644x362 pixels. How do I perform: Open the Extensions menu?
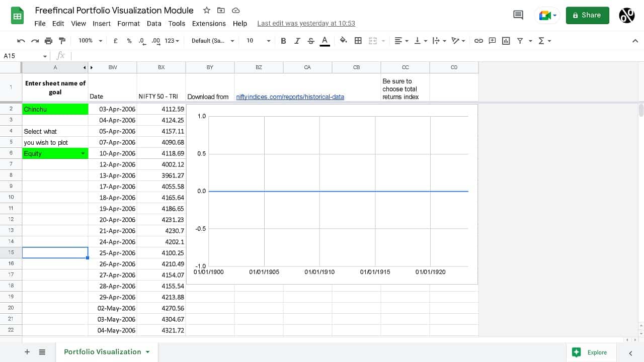click(x=208, y=23)
